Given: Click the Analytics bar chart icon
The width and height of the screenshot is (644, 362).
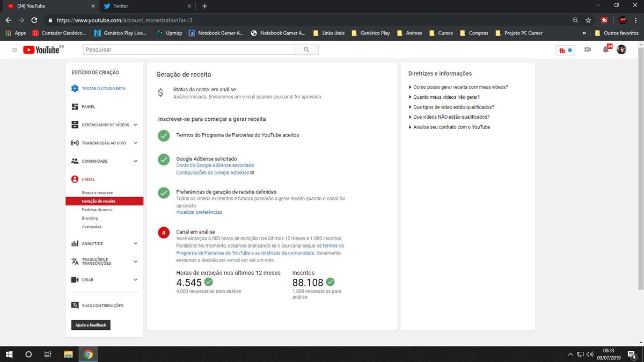Looking at the screenshot, I should pos(75,243).
